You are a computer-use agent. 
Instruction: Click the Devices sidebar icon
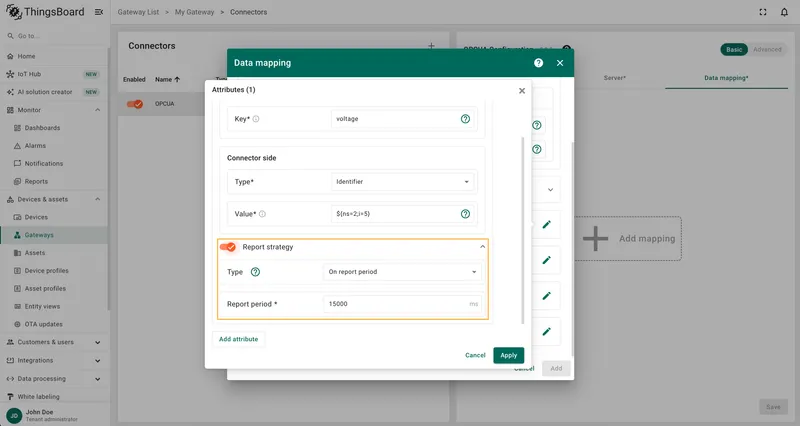click(x=17, y=217)
